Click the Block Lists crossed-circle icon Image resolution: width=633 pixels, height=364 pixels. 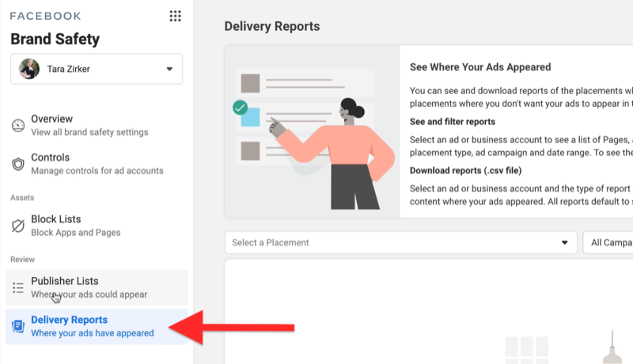point(18,226)
